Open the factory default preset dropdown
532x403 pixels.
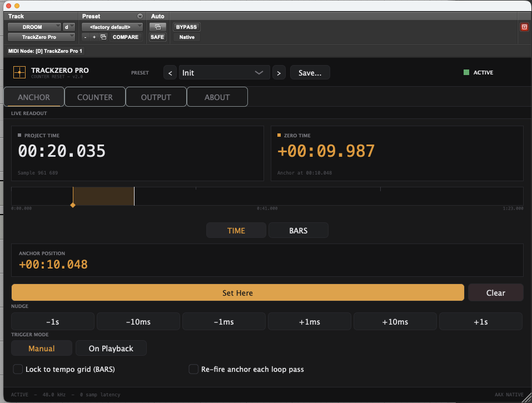112,27
